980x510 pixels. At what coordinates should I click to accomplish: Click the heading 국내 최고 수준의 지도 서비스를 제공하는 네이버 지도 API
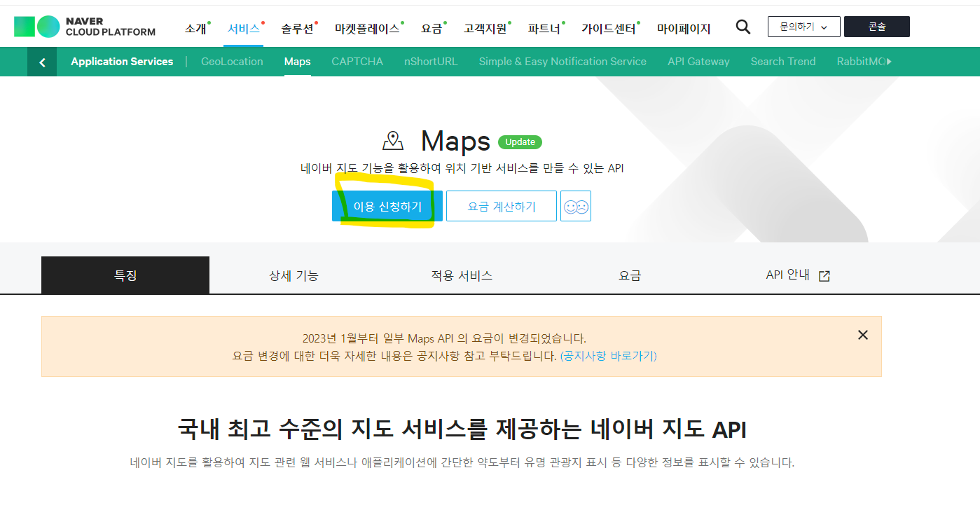(462, 429)
